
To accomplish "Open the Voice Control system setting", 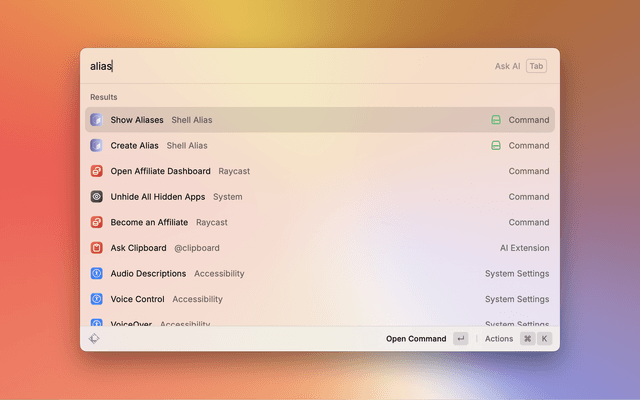I will 137,299.
